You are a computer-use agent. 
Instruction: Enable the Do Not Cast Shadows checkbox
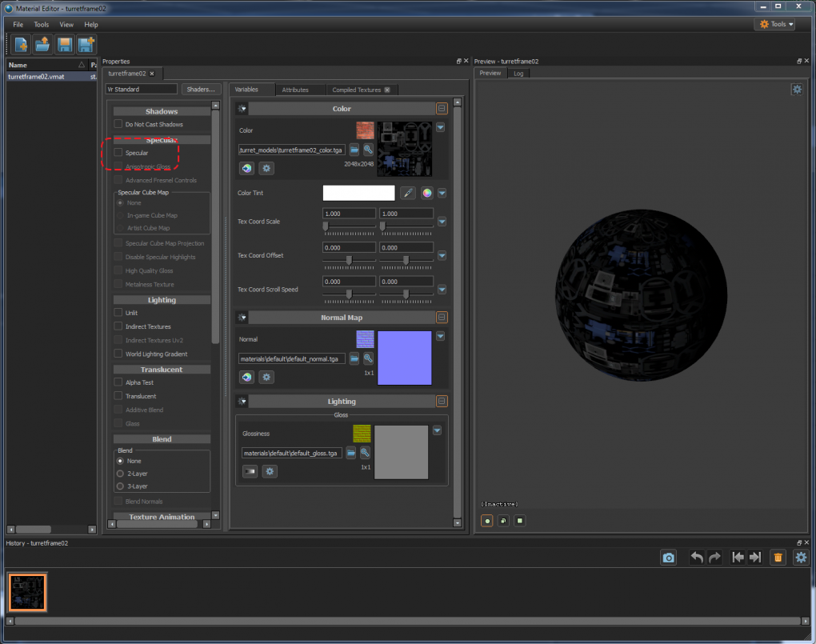click(118, 123)
